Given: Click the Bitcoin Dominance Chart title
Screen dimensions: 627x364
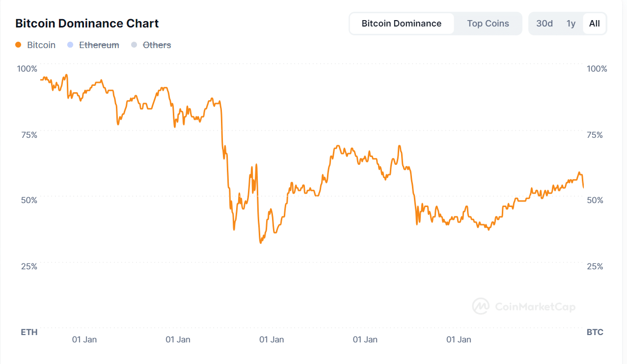Looking at the screenshot, I should 87,23.
